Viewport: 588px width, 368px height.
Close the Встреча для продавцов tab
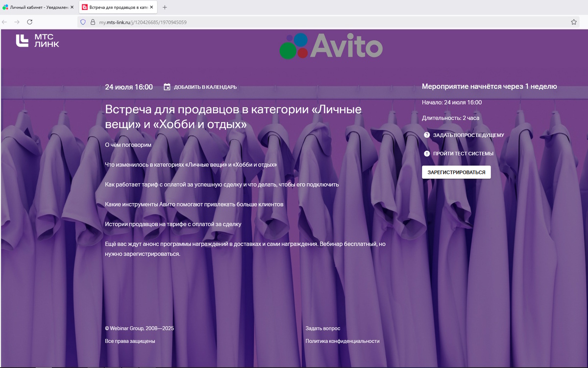coord(151,7)
